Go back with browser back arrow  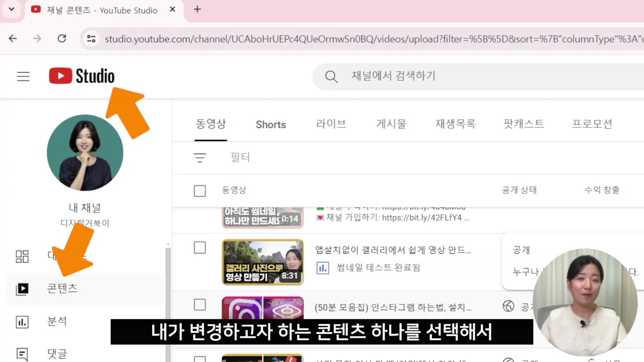pyautogui.click(x=13, y=39)
